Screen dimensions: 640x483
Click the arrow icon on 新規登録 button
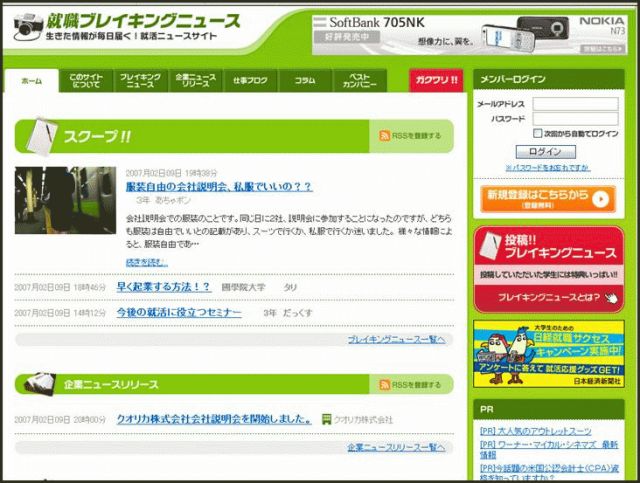600,199
